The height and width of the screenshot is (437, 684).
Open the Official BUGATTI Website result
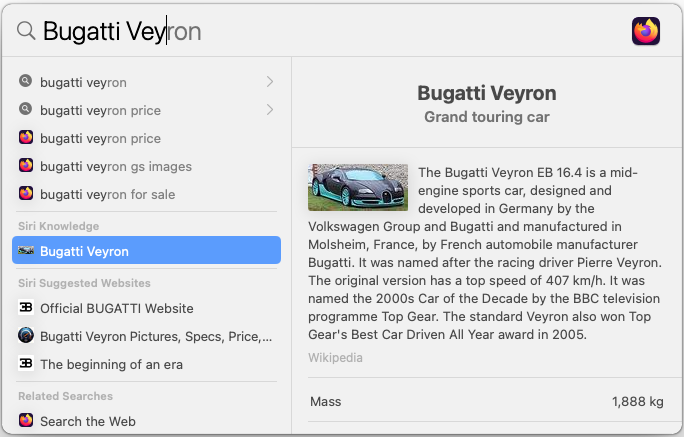(146, 308)
